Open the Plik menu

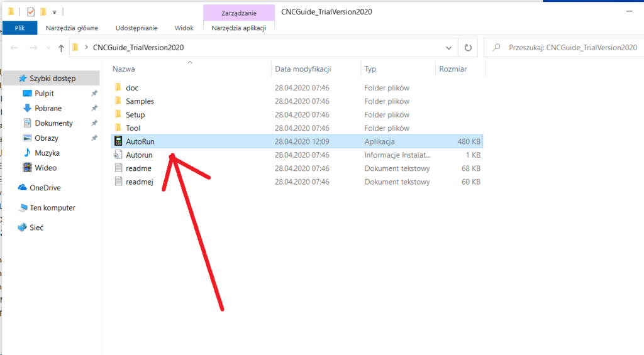(19, 28)
